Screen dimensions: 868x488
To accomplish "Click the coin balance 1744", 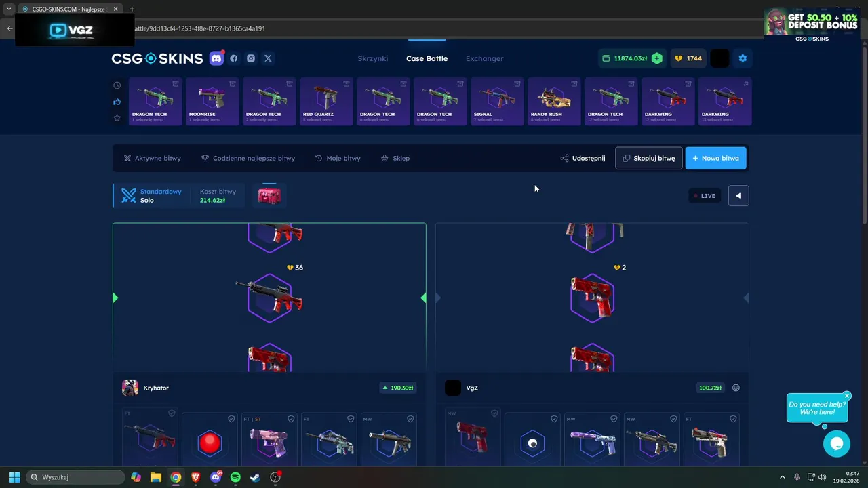I will [x=688, y=58].
